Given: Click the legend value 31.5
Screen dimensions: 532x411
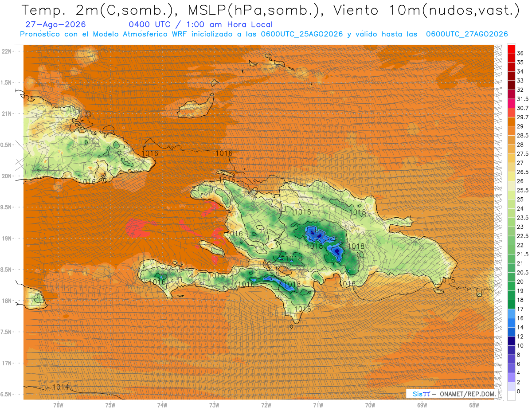Looking at the screenshot, I should pyautogui.click(x=522, y=99).
